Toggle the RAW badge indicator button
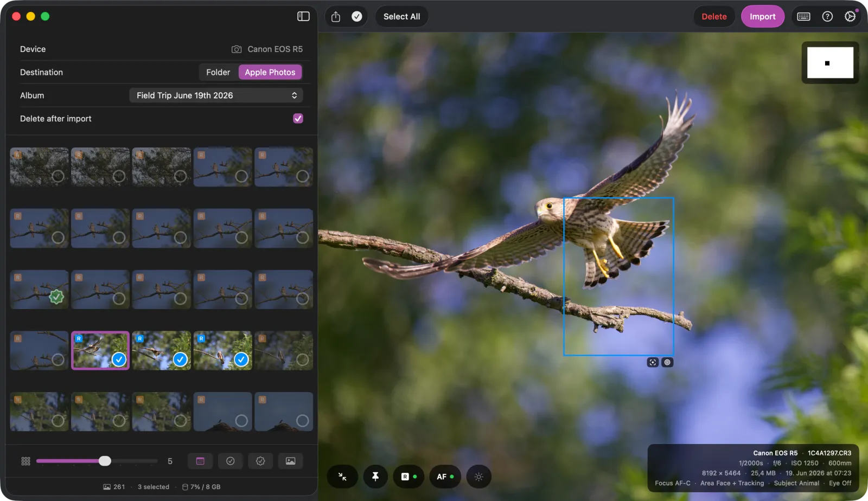This screenshot has width=868, height=501. coord(409,477)
